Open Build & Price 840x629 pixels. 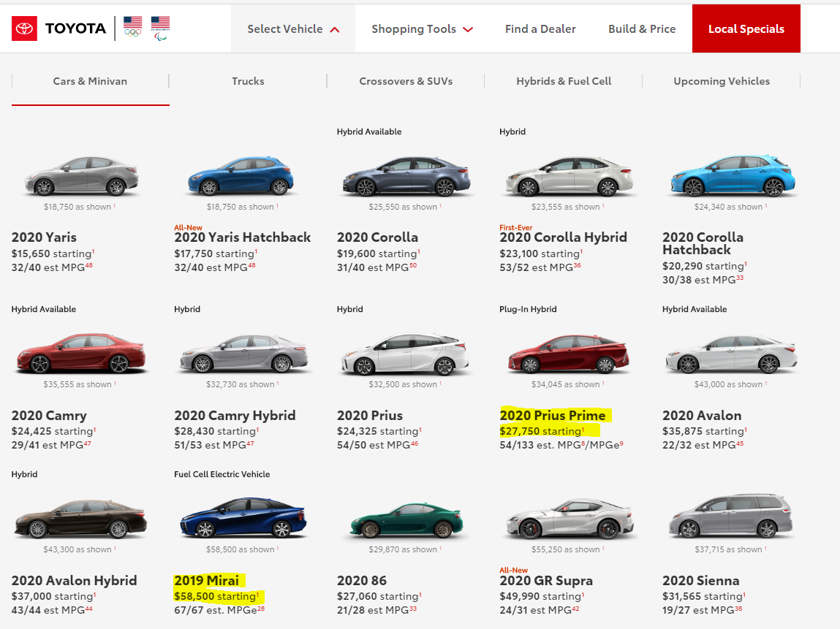pos(642,29)
